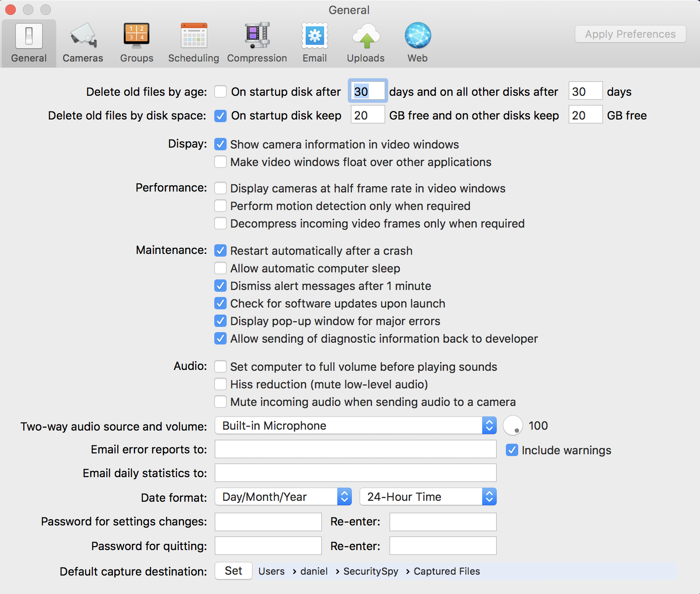The height and width of the screenshot is (594, 700).
Task: Select the General switch icon
Action: 29,36
